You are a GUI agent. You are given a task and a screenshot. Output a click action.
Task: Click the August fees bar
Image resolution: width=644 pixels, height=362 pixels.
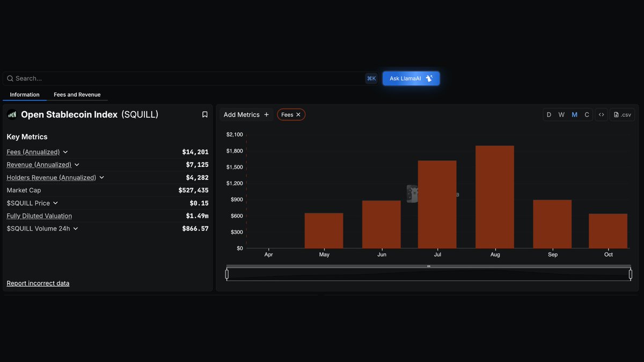click(495, 197)
